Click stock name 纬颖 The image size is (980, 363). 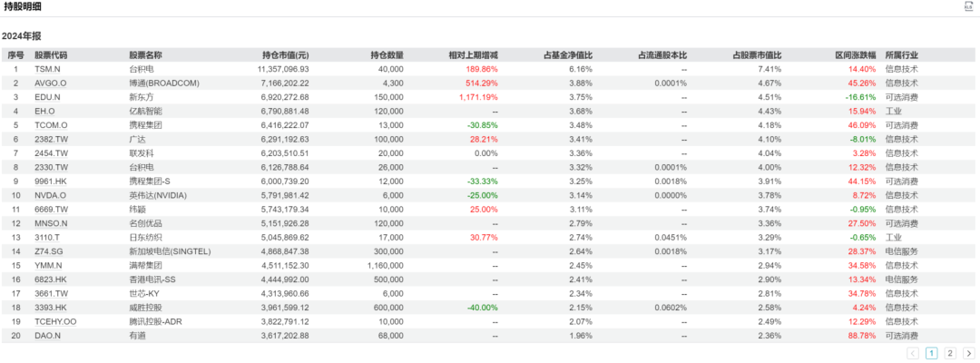point(137,210)
